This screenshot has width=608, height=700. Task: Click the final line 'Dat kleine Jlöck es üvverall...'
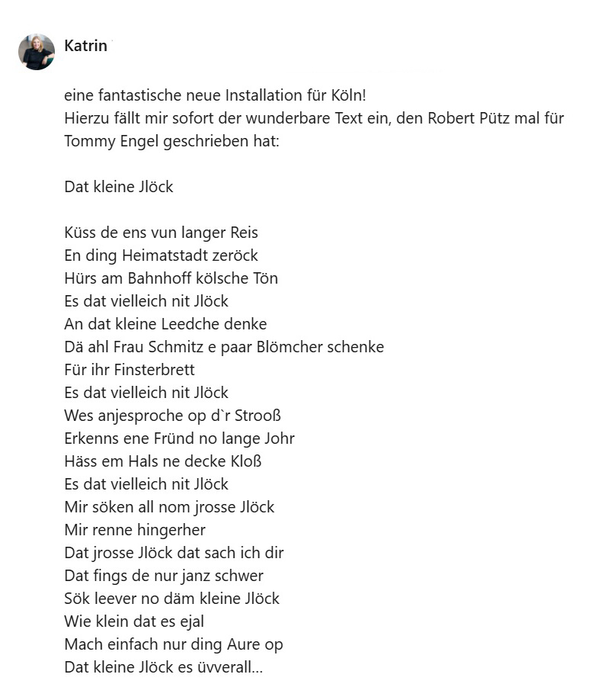(163, 667)
